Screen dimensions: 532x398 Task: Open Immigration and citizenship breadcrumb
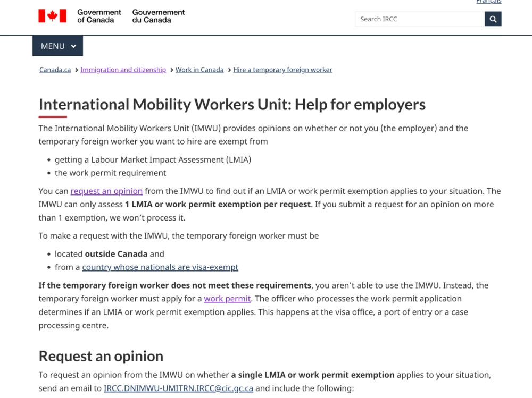[123, 70]
